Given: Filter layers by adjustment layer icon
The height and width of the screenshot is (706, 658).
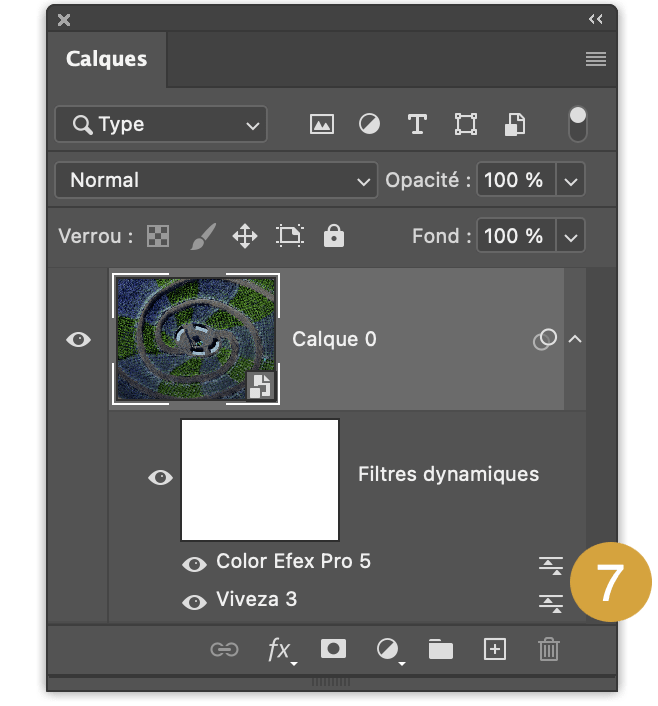Looking at the screenshot, I should click(369, 124).
